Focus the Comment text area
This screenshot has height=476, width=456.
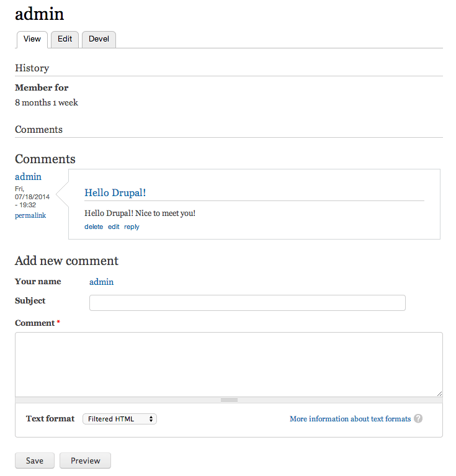[228, 364]
